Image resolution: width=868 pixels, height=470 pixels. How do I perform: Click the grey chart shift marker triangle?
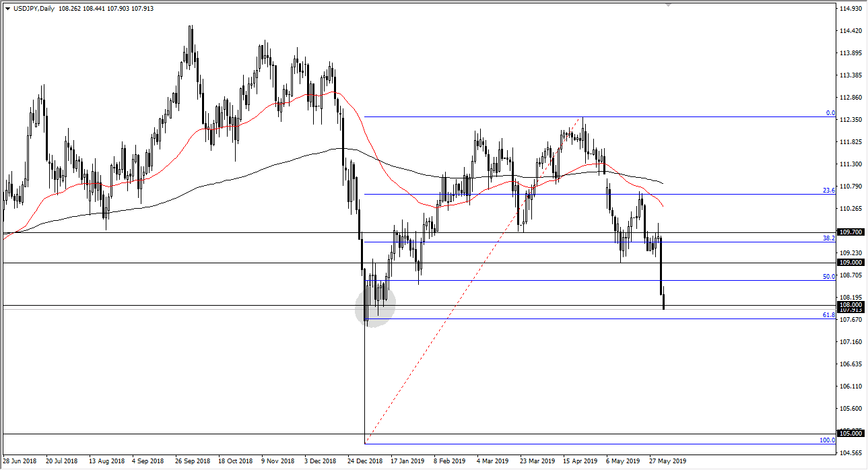point(667,4)
